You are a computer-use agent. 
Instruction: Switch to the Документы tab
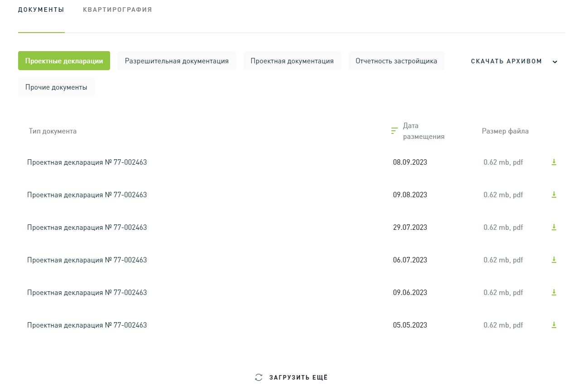(x=41, y=10)
